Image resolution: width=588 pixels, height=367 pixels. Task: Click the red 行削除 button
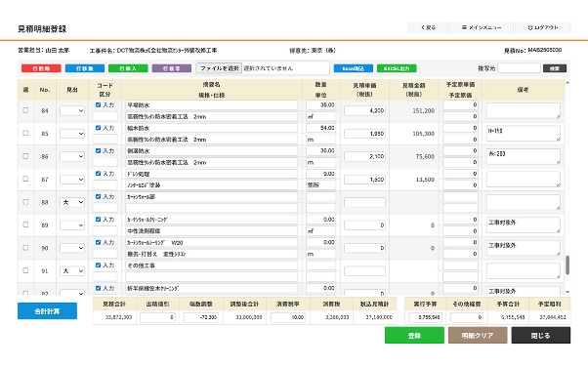pos(41,68)
